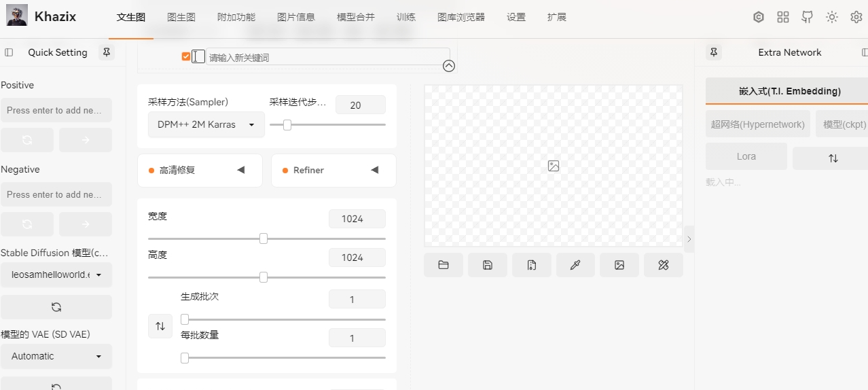This screenshot has width=868, height=390.
Task: Toggle light/dark theme sun icon
Action: click(832, 17)
